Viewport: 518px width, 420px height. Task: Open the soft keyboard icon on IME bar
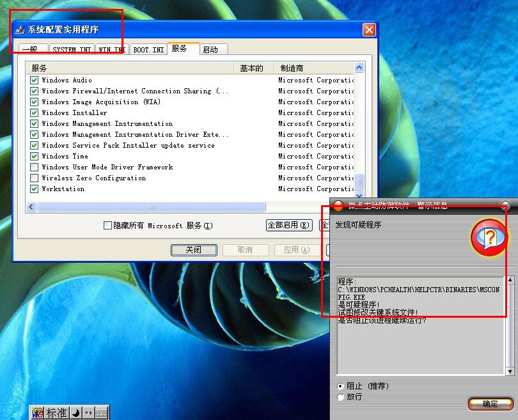(x=101, y=412)
